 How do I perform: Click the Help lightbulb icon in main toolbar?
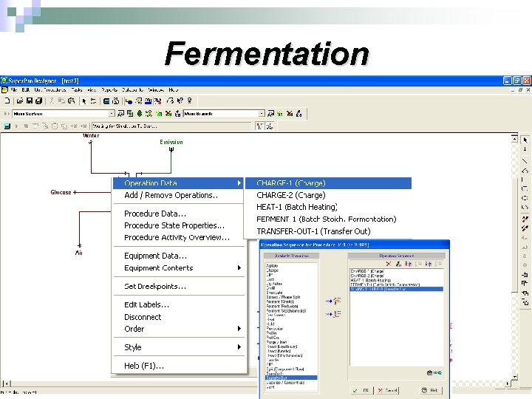pyautogui.click(x=189, y=100)
